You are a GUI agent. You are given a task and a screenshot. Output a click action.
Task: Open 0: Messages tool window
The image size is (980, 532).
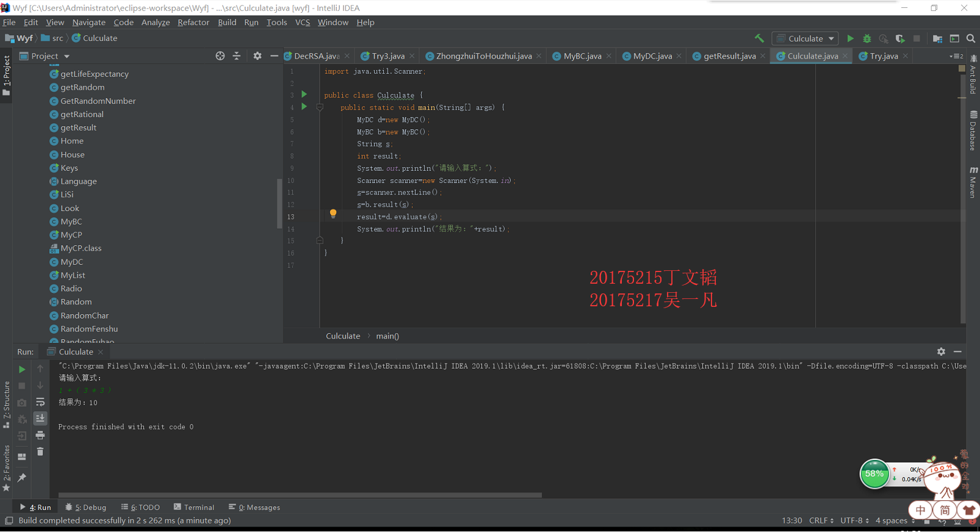tap(254, 507)
